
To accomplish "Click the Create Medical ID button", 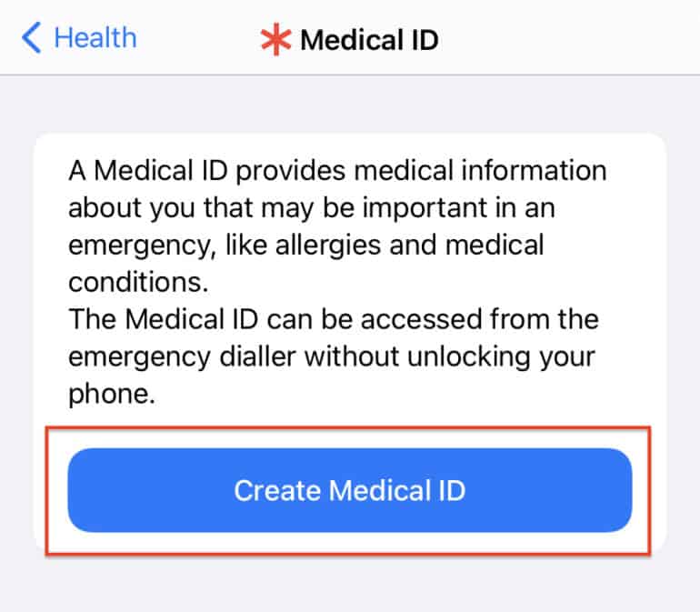I will (x=350, y=490).
